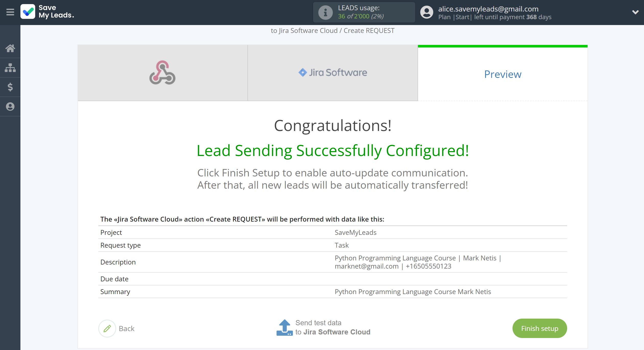Open the Home sidebar icon
The height and width of the screenshot is (350, 644).
pos(10,48)
